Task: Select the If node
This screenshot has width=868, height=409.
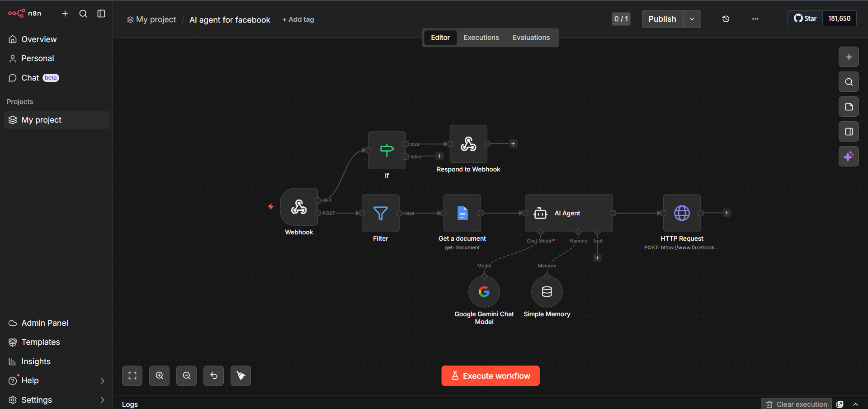Action: point(387,150)
